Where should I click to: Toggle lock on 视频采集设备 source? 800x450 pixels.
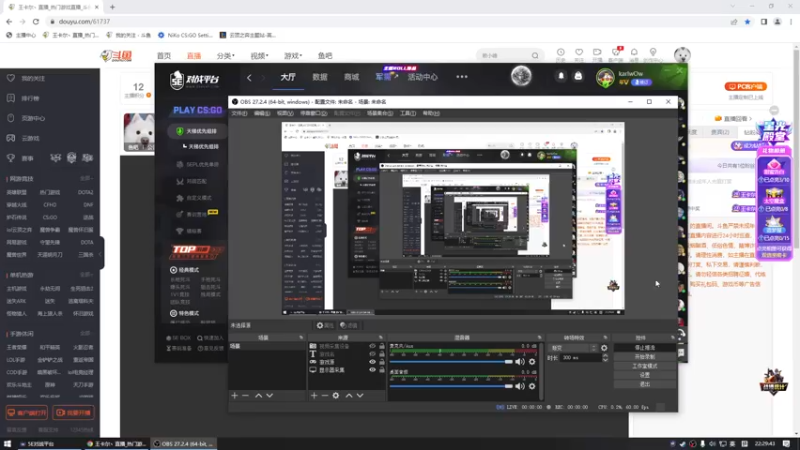[x=382, y=346]
